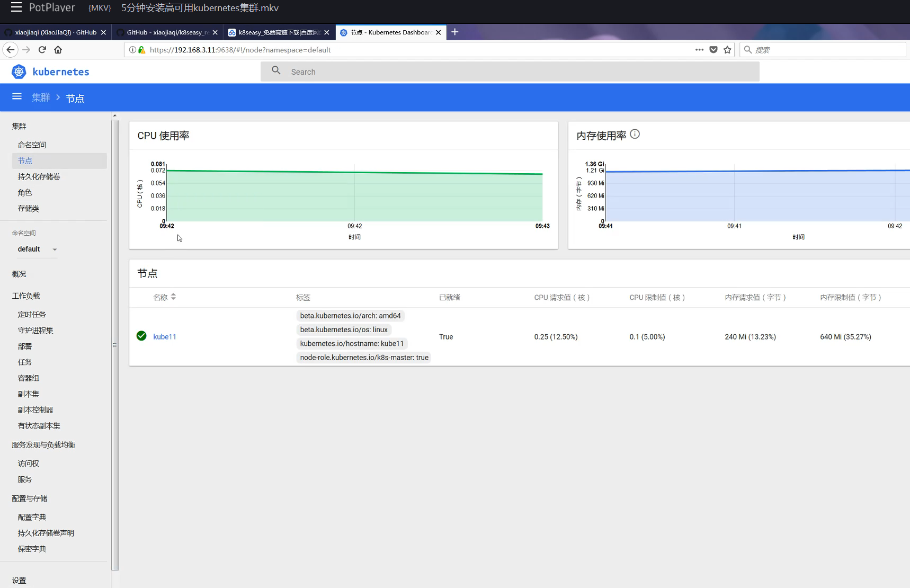The width and height of the screenshot is (910, 588).
Task: Open 存储类 sidebar item
Action: (28, 208)
